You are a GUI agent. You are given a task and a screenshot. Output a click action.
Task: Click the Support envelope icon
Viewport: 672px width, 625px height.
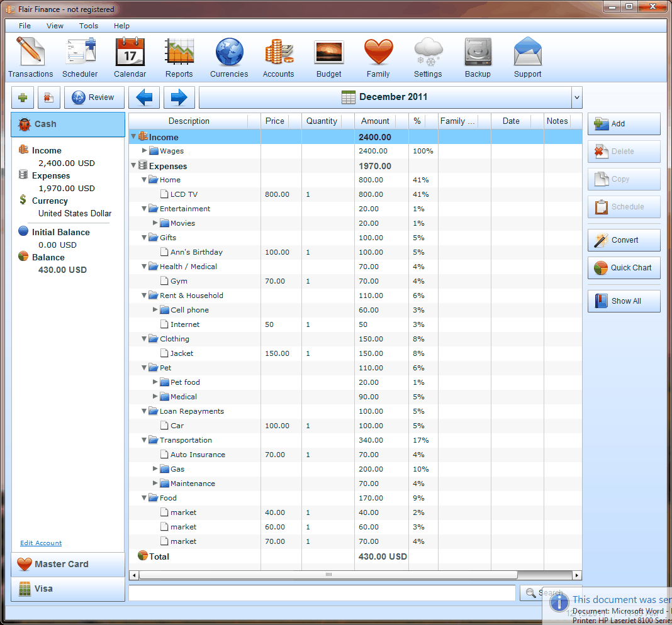(527, 53)
